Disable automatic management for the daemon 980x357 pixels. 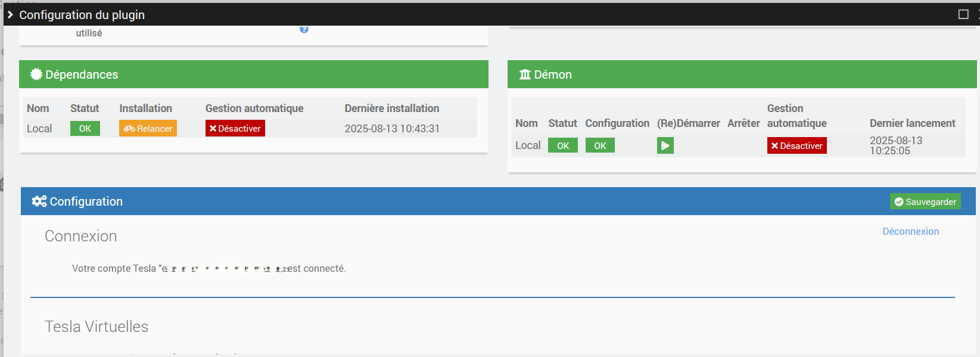(797, 146)
